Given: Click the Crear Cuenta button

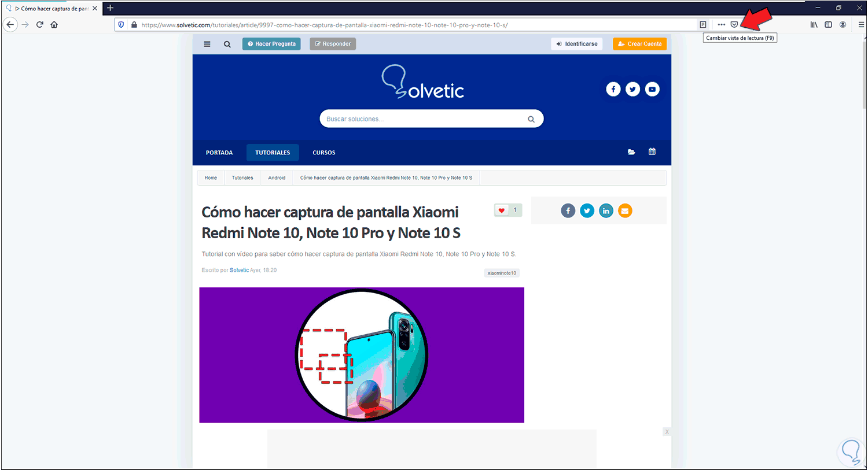Looking at the screenshot, I should 639,44.
